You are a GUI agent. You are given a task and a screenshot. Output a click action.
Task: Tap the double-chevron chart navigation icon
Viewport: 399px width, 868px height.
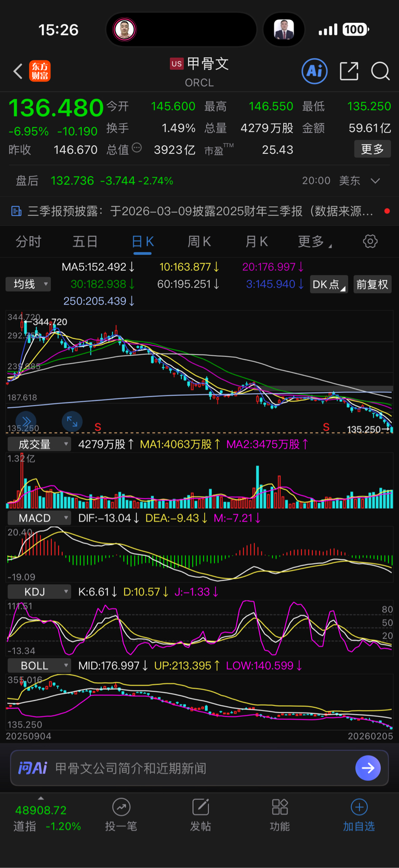tap(25, 421)
